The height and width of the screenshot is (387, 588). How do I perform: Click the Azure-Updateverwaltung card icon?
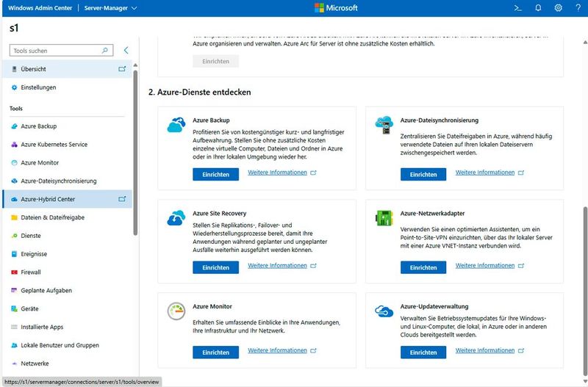pyautogui.click(x=384, y=311)
